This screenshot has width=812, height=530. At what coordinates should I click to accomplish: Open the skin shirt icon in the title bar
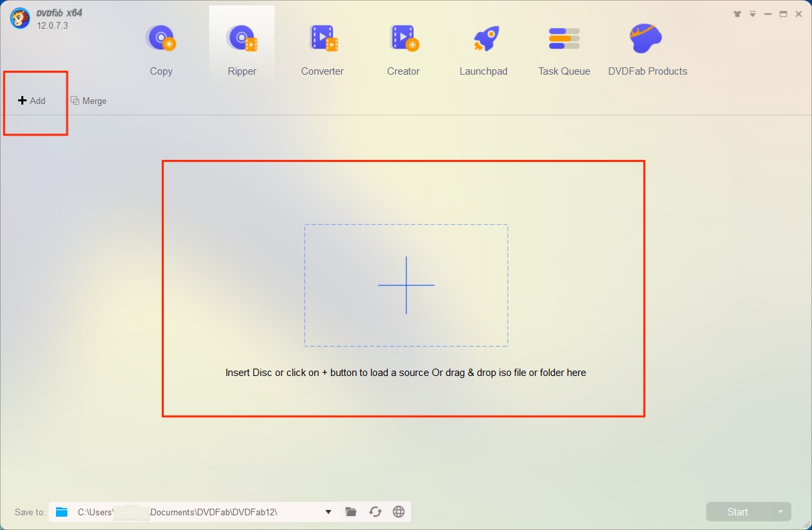click(737, 14)
